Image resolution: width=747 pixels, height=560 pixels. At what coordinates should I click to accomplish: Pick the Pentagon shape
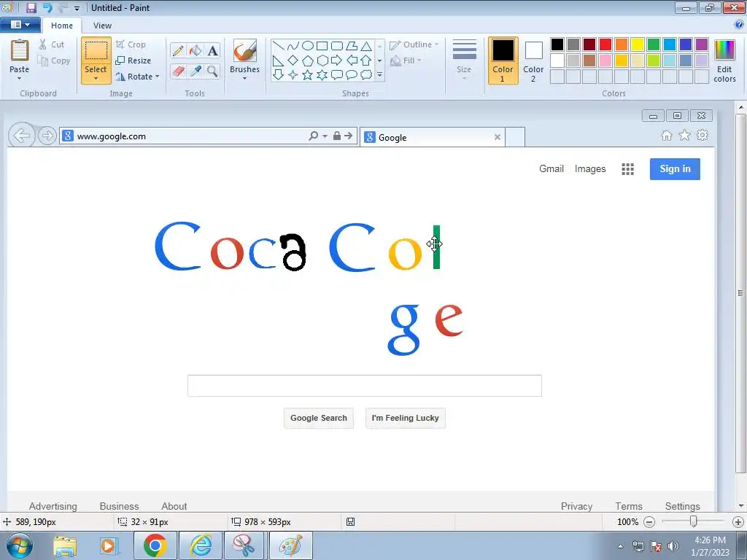308,61
